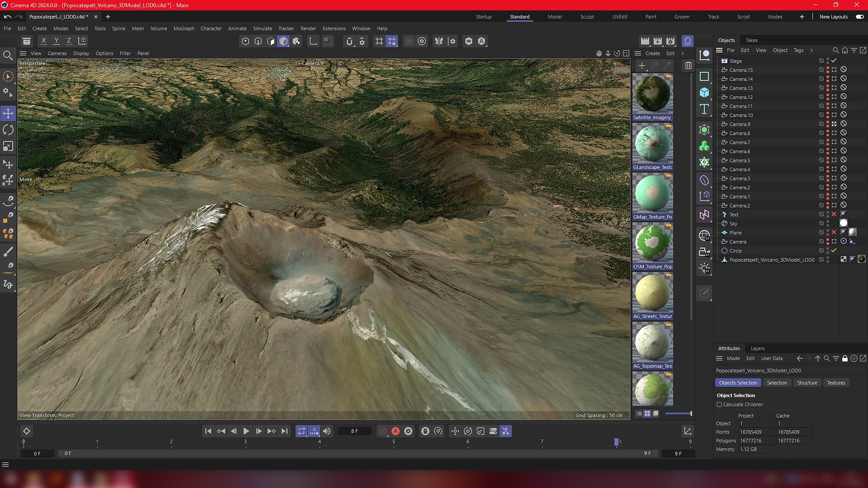Image resolution: width=868 pixels, height=488 pixels.
Task: Enable the Calculate Children checkbox
Action: pyautogui.click(x=719, y=405)
